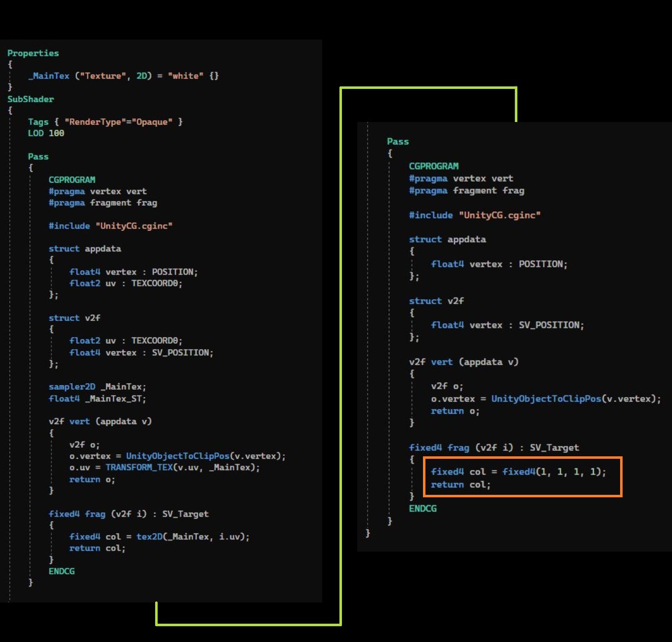The image size is (672, 642).
Task: Click the 'SubShader' keyword
Action: [x=31, y=99]
